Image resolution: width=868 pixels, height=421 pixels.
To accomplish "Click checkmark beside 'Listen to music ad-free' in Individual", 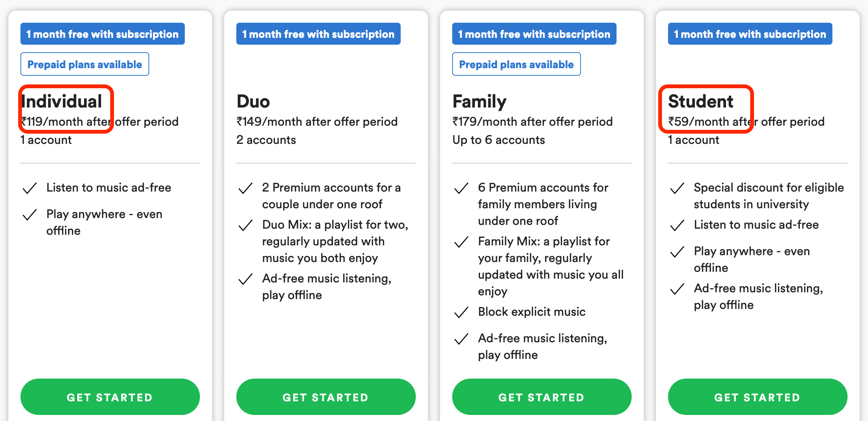I will pyautogui.click(x=30, y=188).
